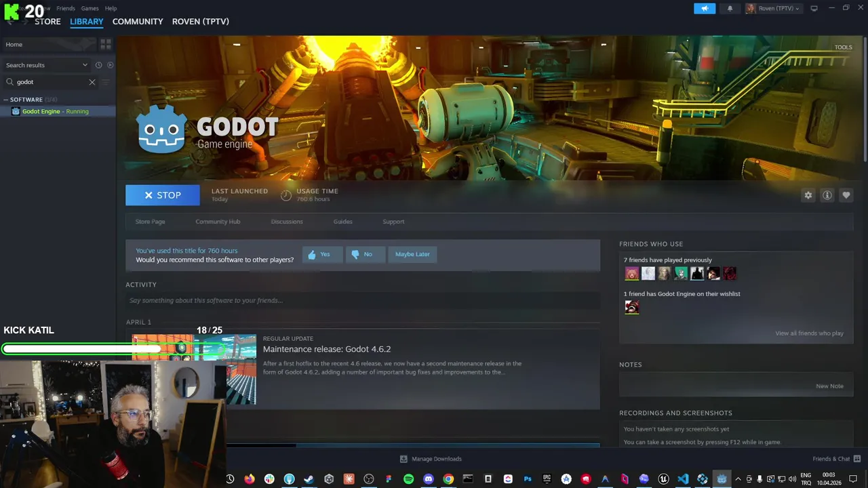The height and width of the screenshot is (488, 868).
Task: Click thumbs down No recommendation button
Action: click(365, 254)
